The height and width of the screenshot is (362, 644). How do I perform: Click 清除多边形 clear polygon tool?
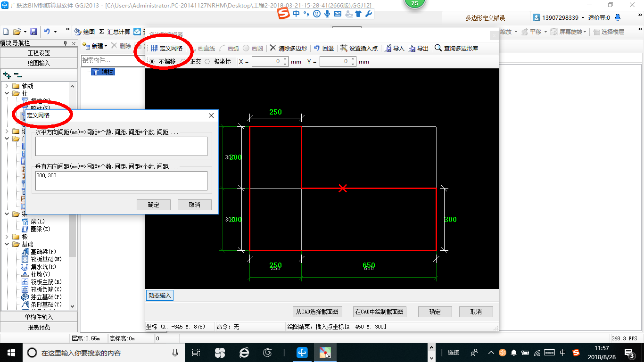tap(288, 48)
